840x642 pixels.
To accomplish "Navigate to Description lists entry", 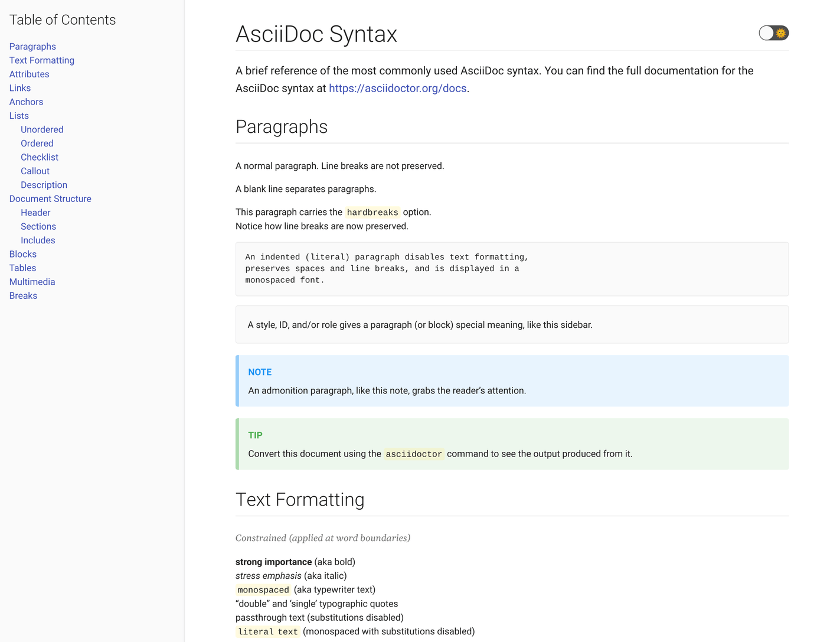I will [x=44, y=185].
